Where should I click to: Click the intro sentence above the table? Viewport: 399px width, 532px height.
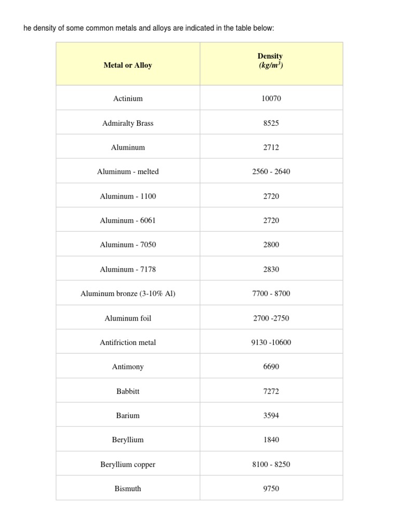149,28
